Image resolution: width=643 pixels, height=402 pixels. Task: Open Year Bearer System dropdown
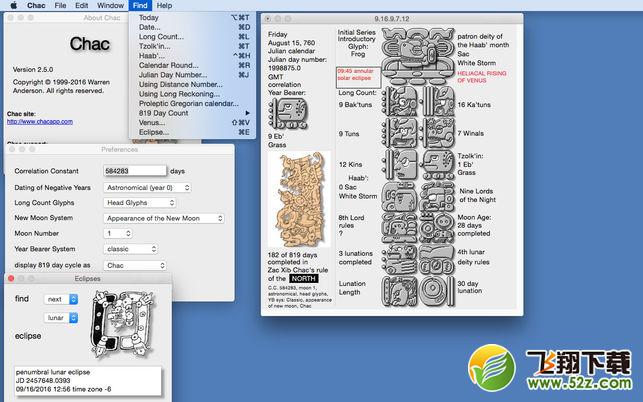[x=130, y=249]
